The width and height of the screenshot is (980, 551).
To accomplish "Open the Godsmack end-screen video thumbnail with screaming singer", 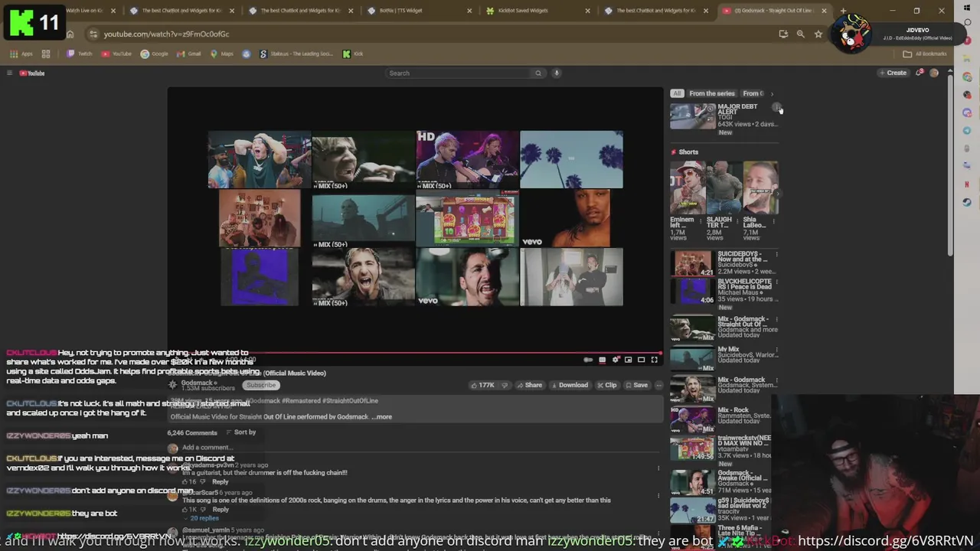I will 363,277.
